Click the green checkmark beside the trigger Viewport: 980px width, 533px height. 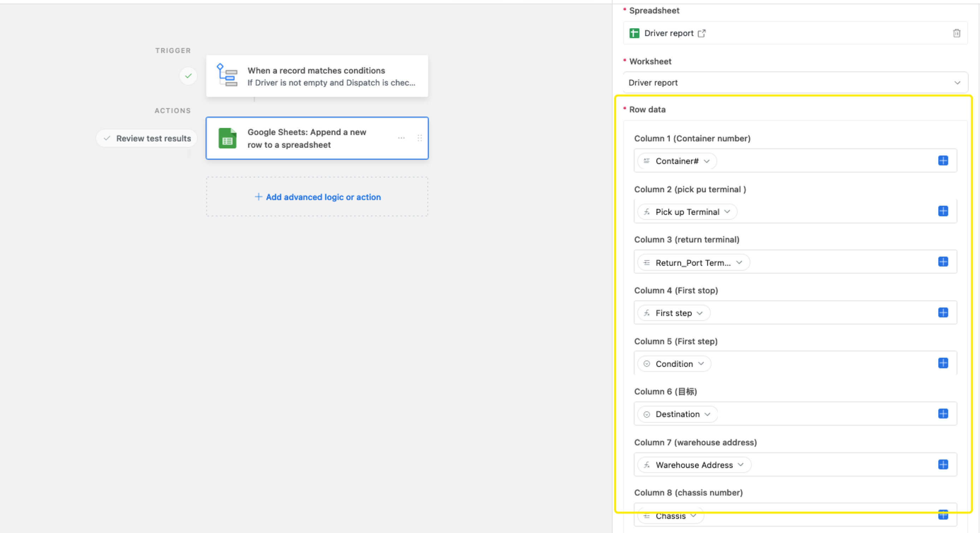pyautogui.click(x=188, y=76)
